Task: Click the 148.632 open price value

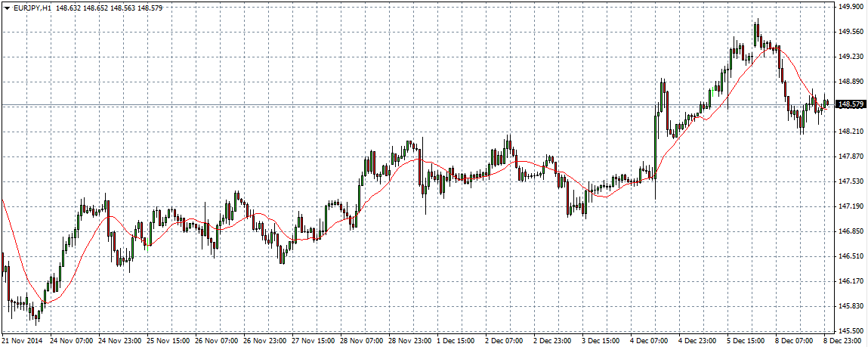Action: [68, 9]
